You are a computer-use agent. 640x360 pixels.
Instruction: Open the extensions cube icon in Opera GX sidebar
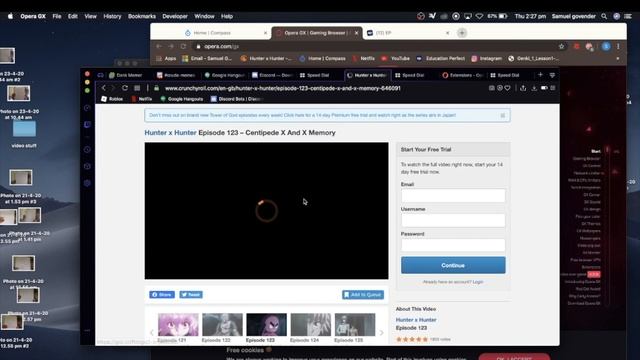pos(87,167)
